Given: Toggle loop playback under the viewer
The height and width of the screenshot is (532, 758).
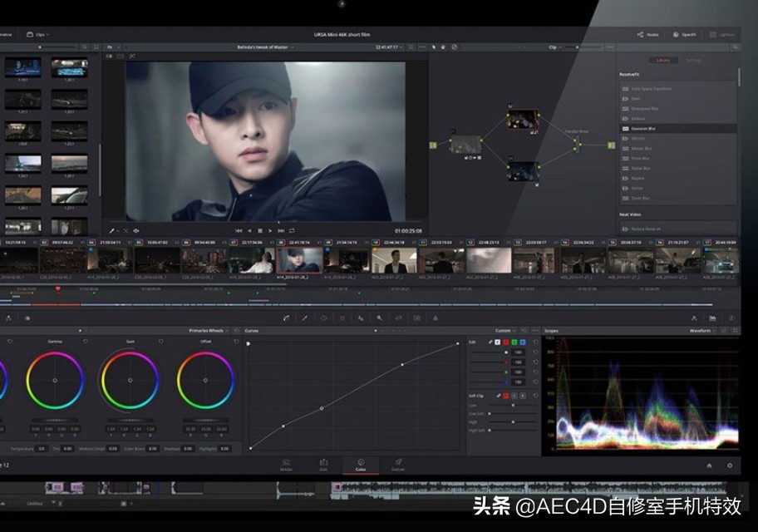Looking at the screenshot, I should (x=292, y=230).
